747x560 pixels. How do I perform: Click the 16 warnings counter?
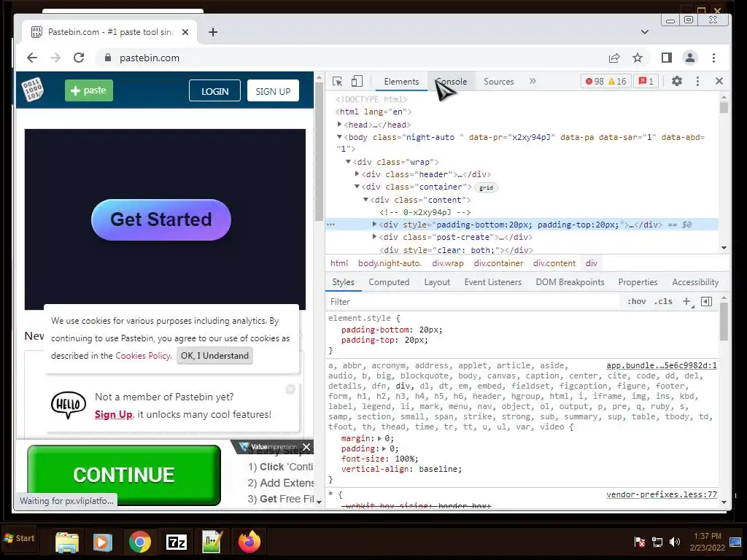617,82
